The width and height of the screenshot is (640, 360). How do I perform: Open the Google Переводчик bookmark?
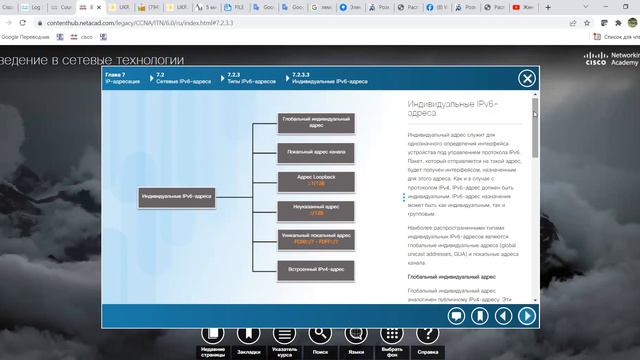pyautogui.click(x=25, y=37)
